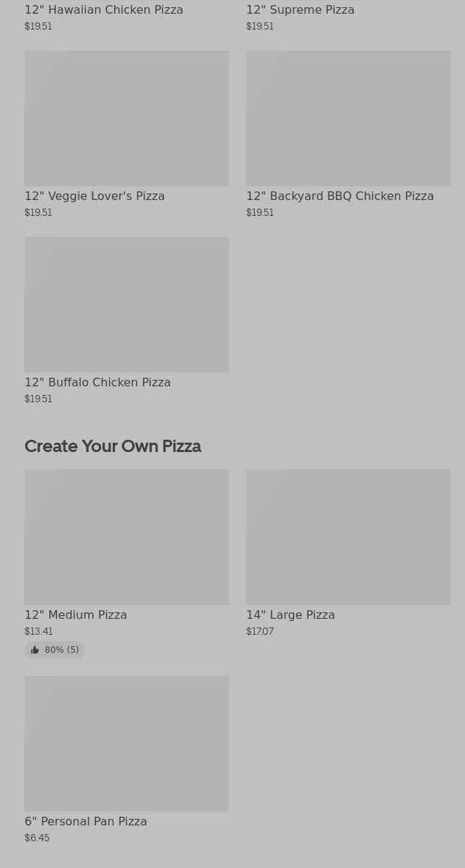Open the 12" Hawaiian Chicken Pizza item
This screenshot has width=465, height=868.
(104, 10)
